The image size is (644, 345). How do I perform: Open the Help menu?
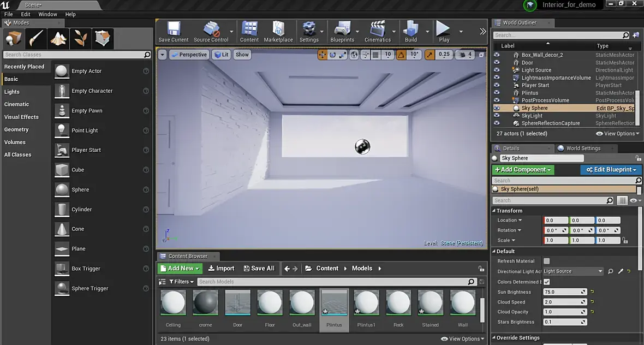click(x=70, y=14)
